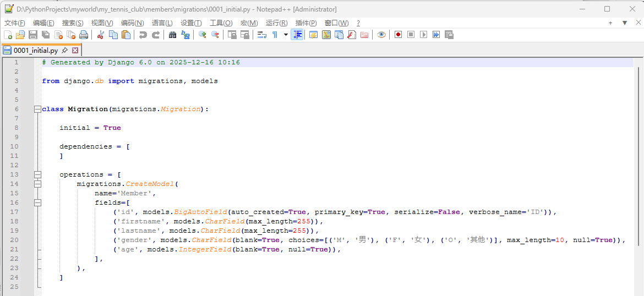Toggle word wrap in the toolbar

click(262, 35)
